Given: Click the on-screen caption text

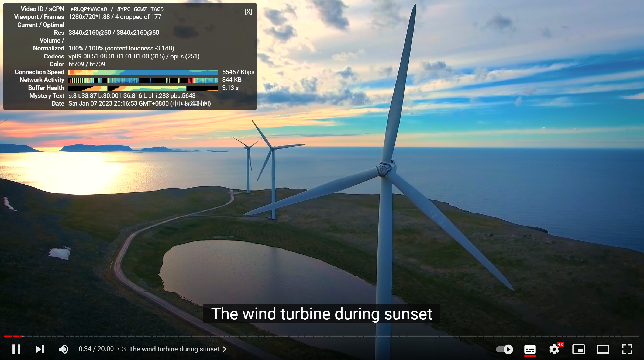Looking at the screenshot, I should click(322, 314).
